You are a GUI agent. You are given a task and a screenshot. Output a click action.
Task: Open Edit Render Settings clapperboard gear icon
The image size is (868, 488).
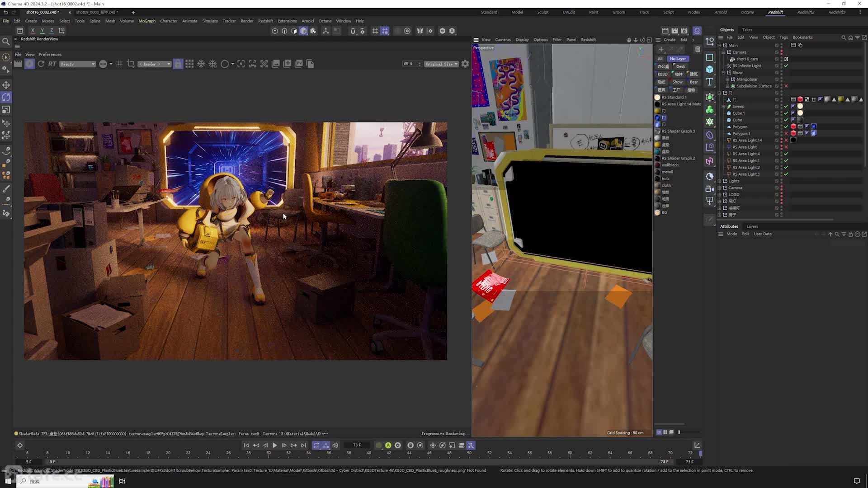click(x=684, y=31)
